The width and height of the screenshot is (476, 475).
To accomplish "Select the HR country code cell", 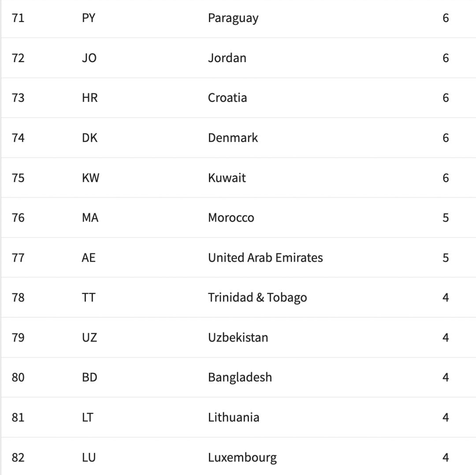I will click(90, 98).
